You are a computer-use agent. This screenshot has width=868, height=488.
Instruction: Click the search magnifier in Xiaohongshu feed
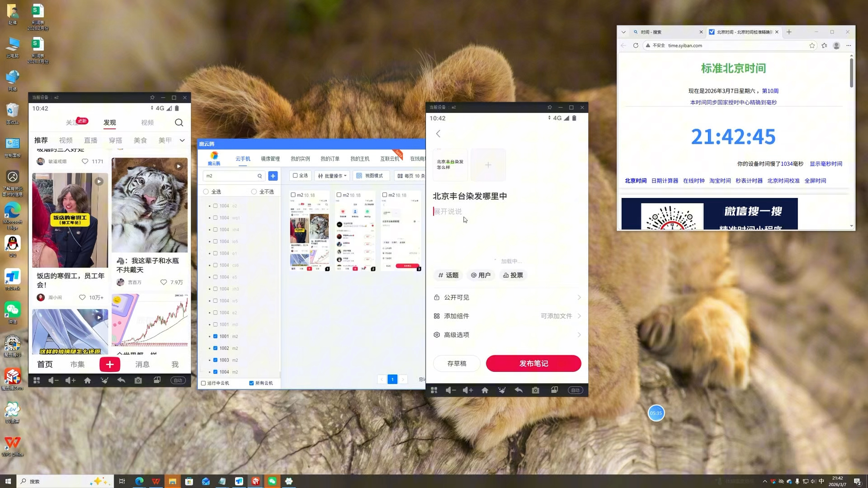(x=179, y=122)
